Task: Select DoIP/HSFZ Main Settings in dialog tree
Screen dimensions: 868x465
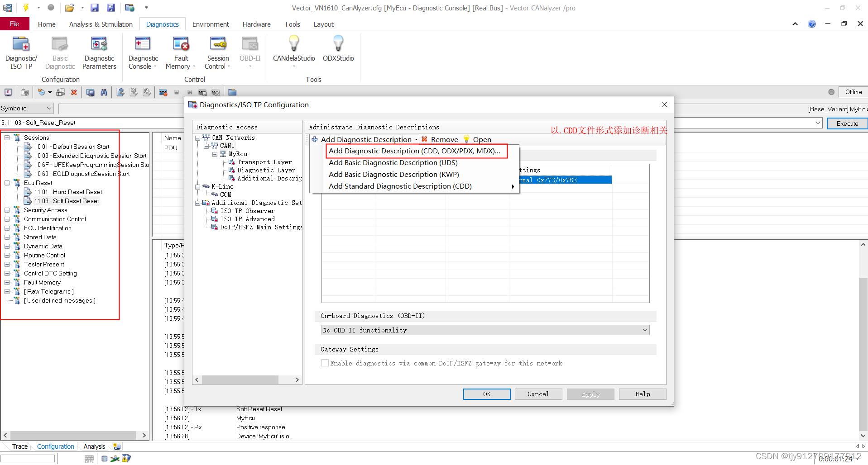Action: point(261,227)
